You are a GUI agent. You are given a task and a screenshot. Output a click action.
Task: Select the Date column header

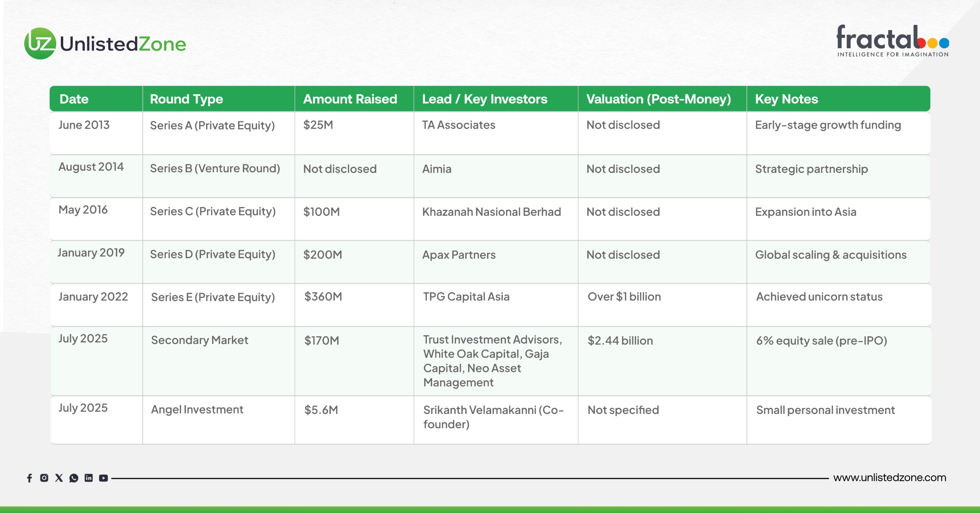click(74, 99)
